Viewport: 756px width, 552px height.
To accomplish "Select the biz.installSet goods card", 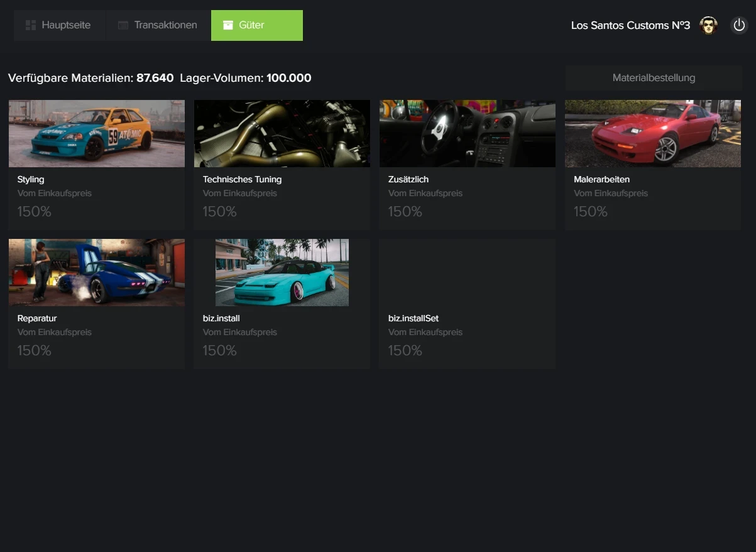I will (467, 304).
